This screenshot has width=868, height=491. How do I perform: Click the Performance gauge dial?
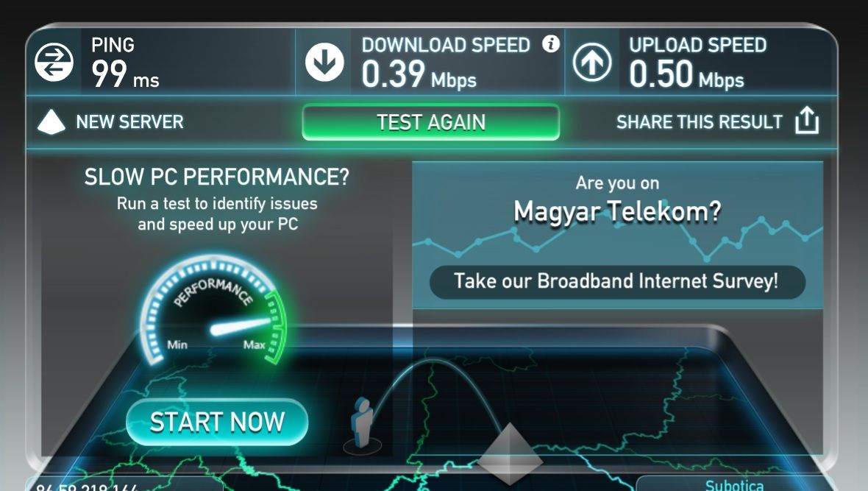(x=213, y=311)
